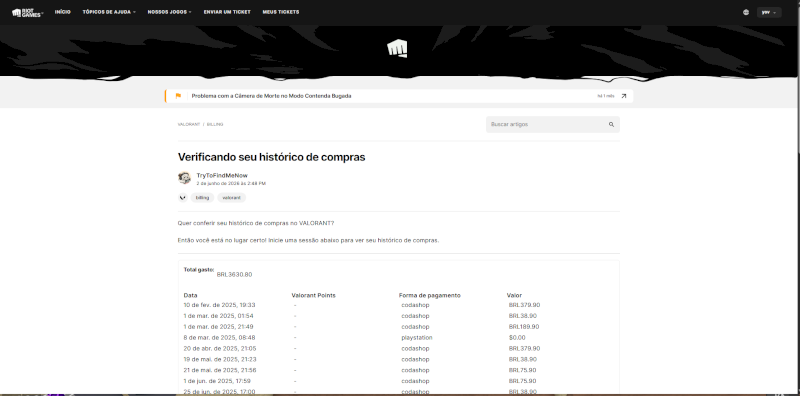Image resolution: width=800 pixels, height=396 pixels.
Task: Click the TryToFindMeNow author avatar
Action: tap(184, 178)
